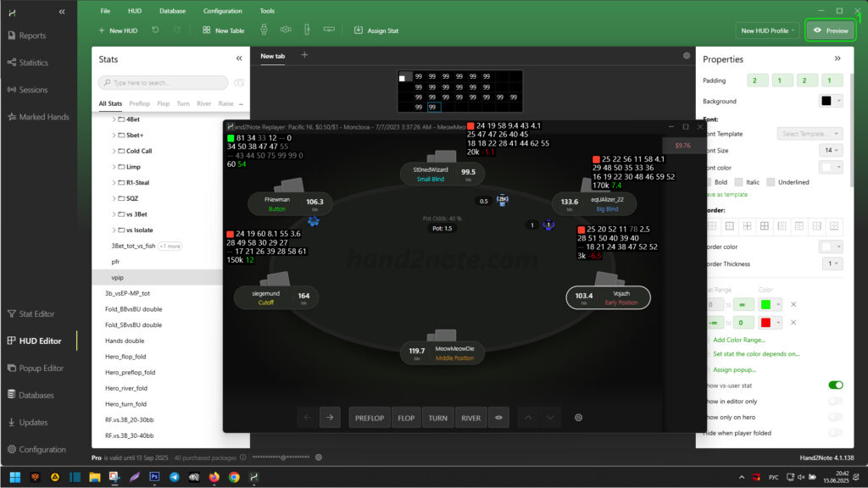Apply the all-borders grid style icon
The height and width of the screenshot is (488, 868).
click(x=765, y=225)
